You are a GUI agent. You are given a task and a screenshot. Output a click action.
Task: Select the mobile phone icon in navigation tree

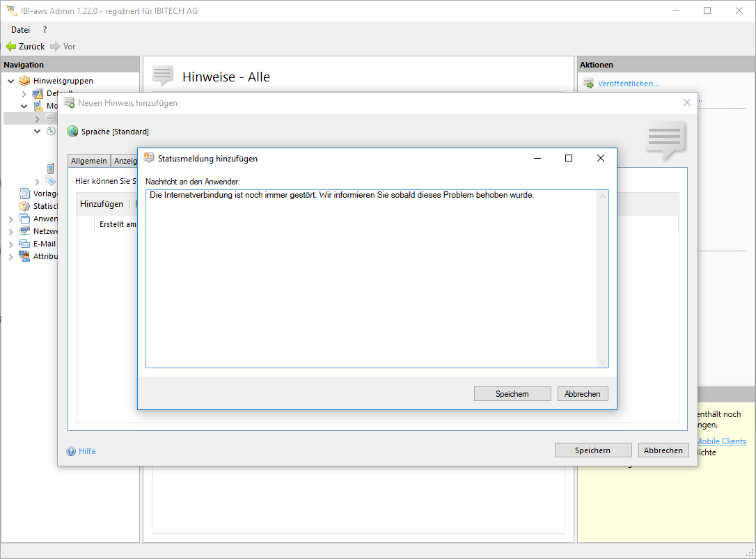tap(51, 168)
